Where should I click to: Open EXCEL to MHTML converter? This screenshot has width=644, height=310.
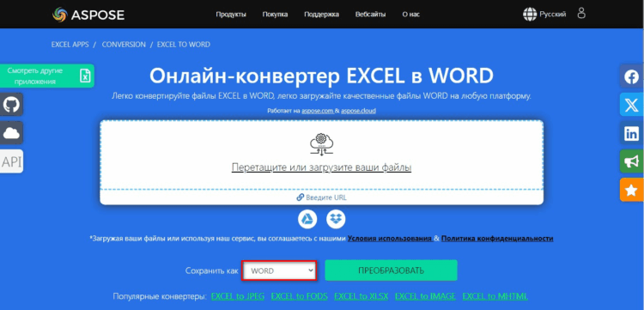pos(495,296)
